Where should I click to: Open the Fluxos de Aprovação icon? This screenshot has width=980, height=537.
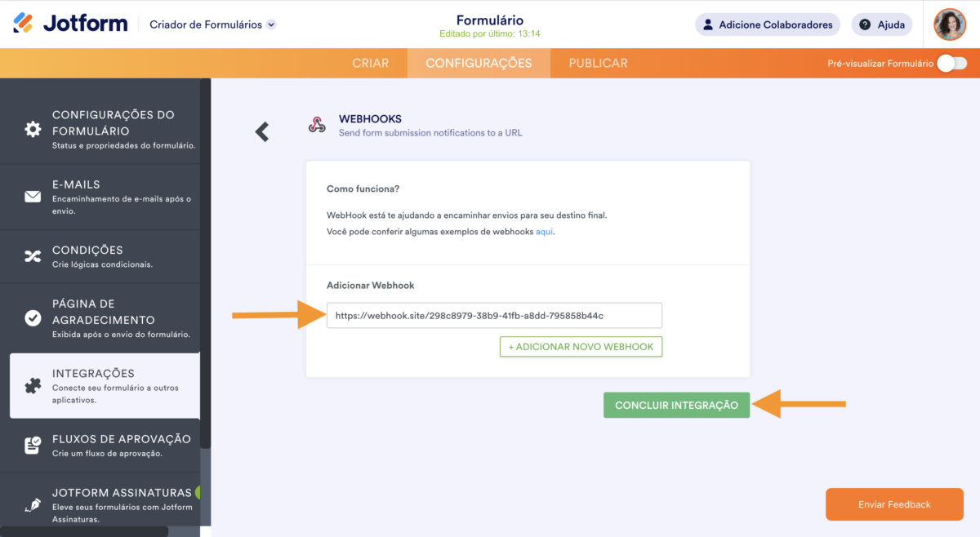tap(33, 445)
